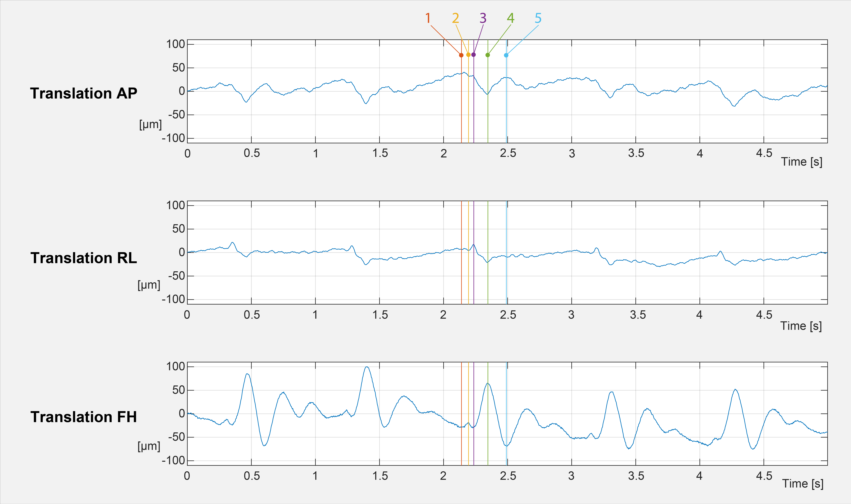Image resolution: width=851 pixels, height=504 pixels.
Task: Click the red number 1 label
Action: [428, 18]
